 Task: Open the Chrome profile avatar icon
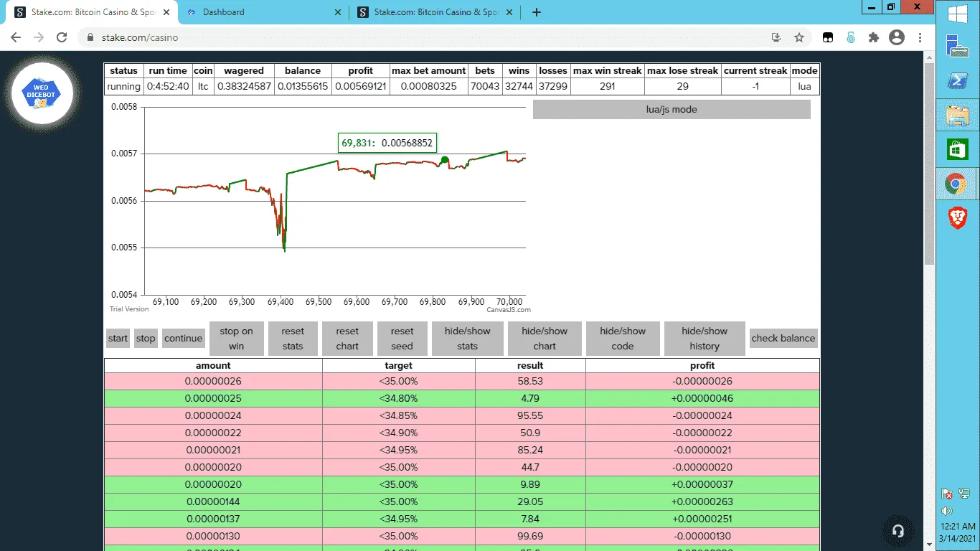(897, 37)
